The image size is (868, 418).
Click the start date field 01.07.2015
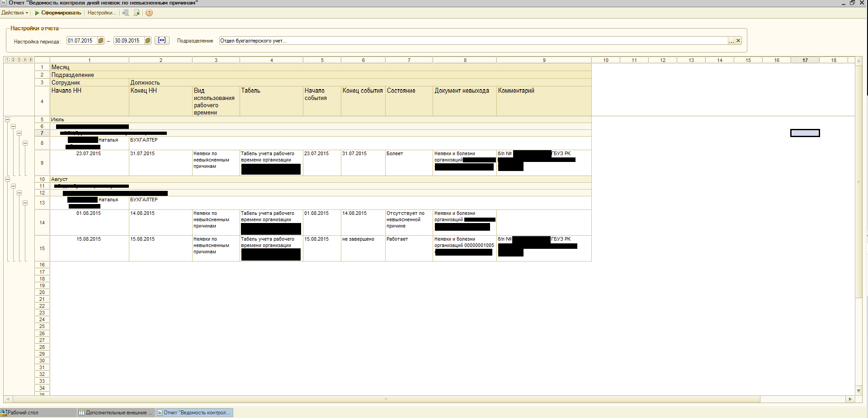tap(82, 41)
